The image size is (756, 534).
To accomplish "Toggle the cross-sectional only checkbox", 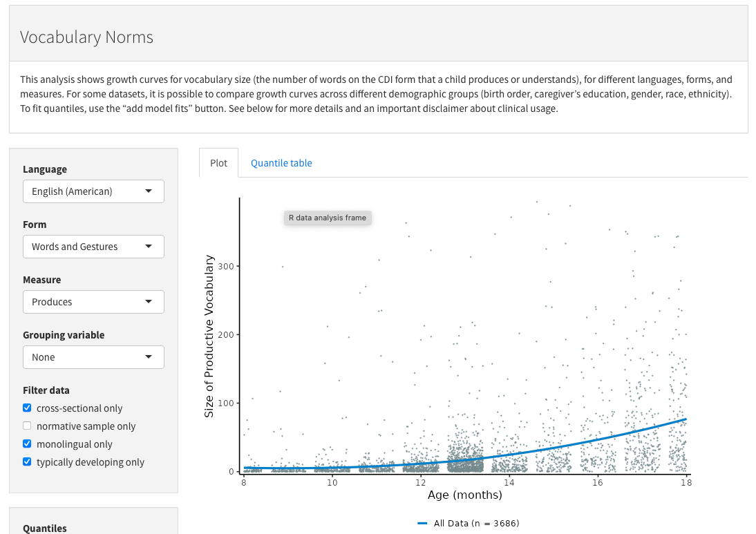I will click(27, 408).
